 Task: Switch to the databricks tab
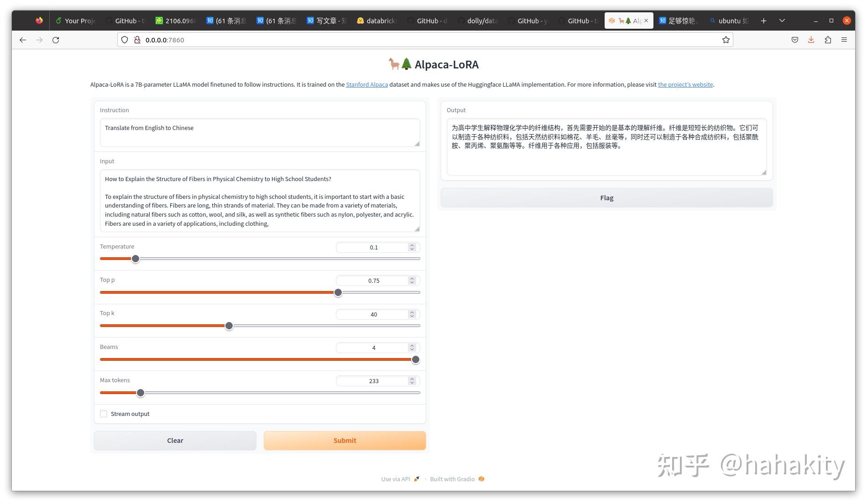click(x=376, y=21)
